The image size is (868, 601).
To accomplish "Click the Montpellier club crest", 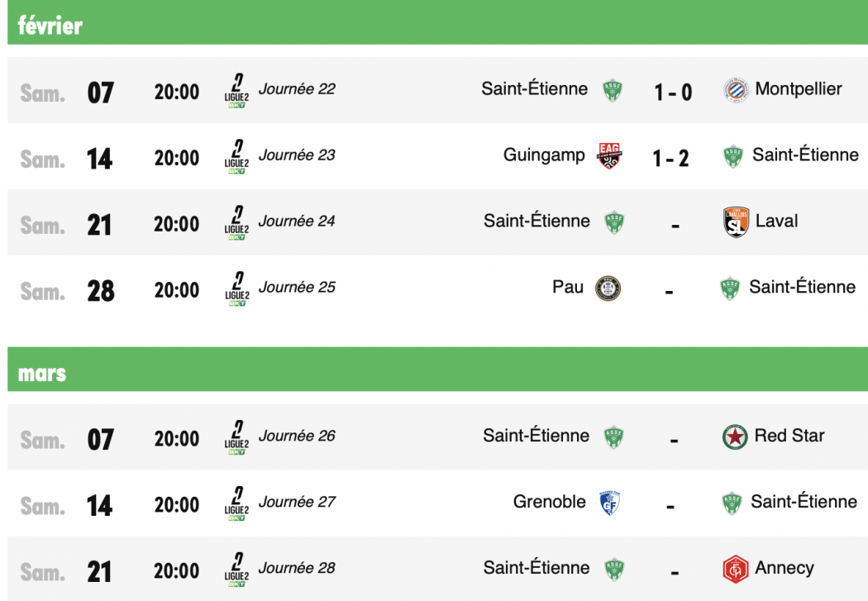I will (735, 90).
